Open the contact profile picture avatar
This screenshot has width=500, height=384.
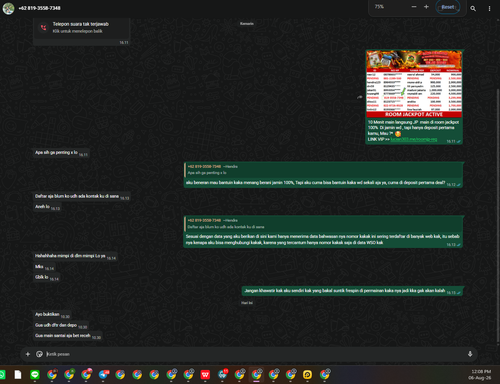click(x=8, y=8)
